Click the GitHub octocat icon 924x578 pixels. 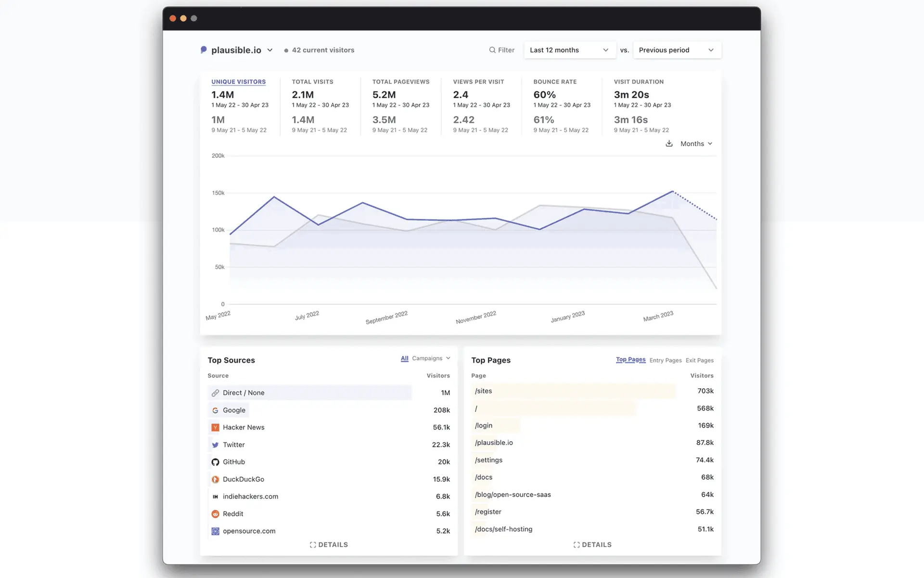tap(215, 462)
